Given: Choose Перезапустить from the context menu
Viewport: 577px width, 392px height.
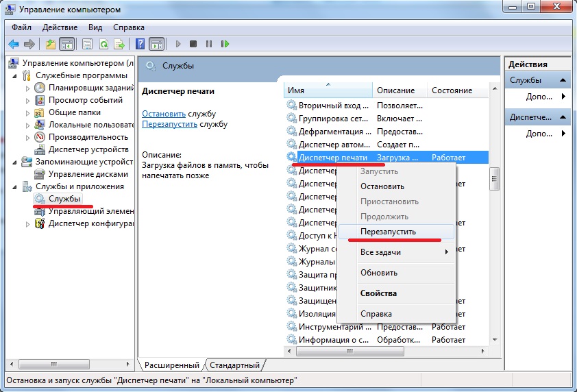Looking at the screenshot, I should coord(388,232).
